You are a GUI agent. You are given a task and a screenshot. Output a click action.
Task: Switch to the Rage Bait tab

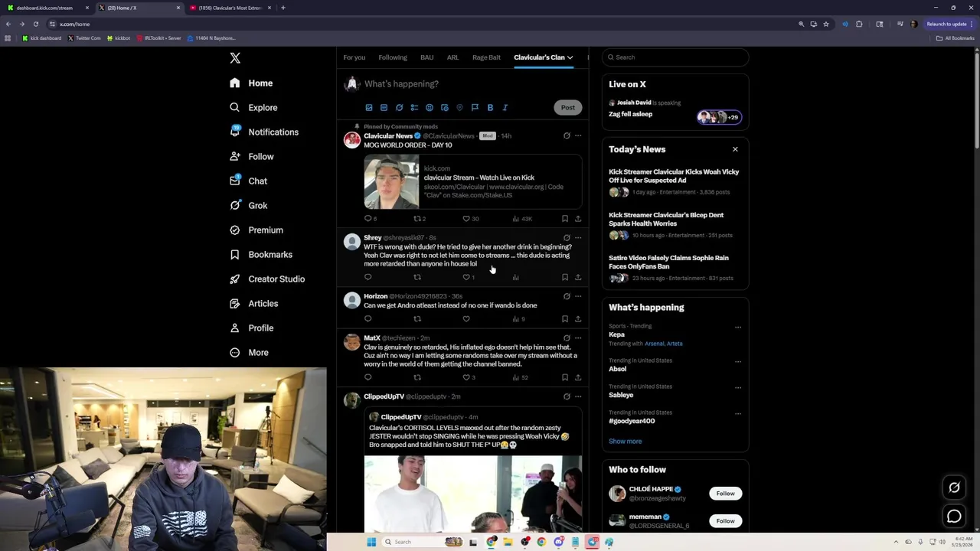click(x=486, y=57)
